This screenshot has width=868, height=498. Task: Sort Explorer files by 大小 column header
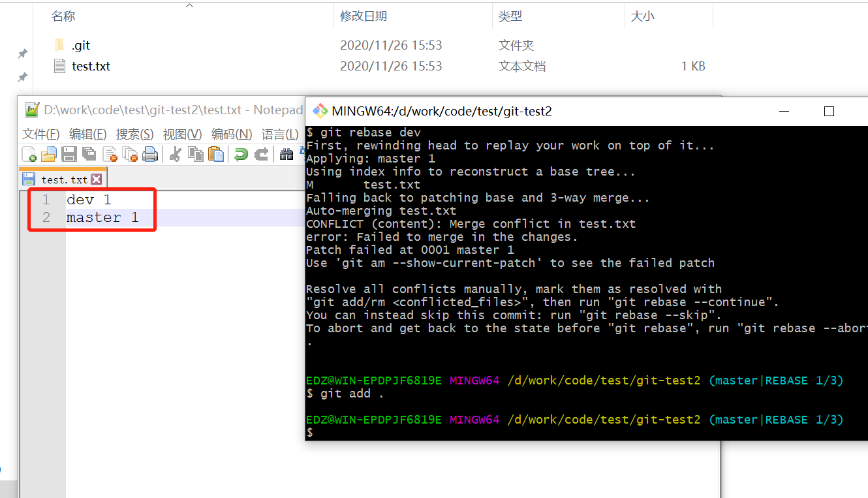[x=643, y=16]
